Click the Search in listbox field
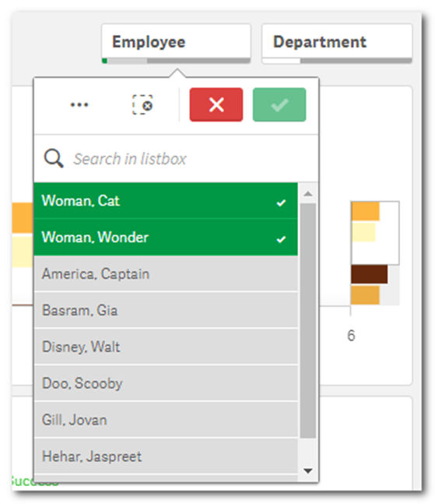The width and height of the screenshot is (435, 504). 176,158
